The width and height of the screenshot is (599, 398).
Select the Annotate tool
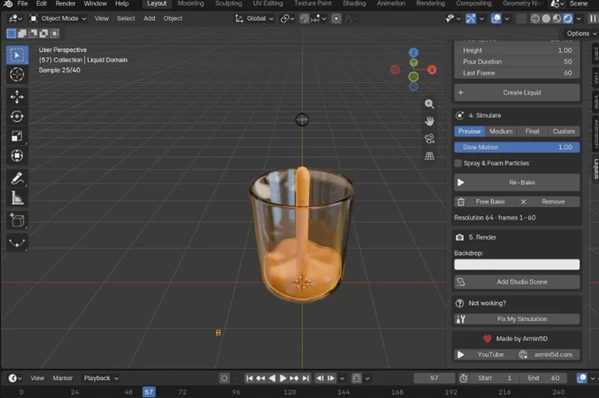(x=17, y=178)
